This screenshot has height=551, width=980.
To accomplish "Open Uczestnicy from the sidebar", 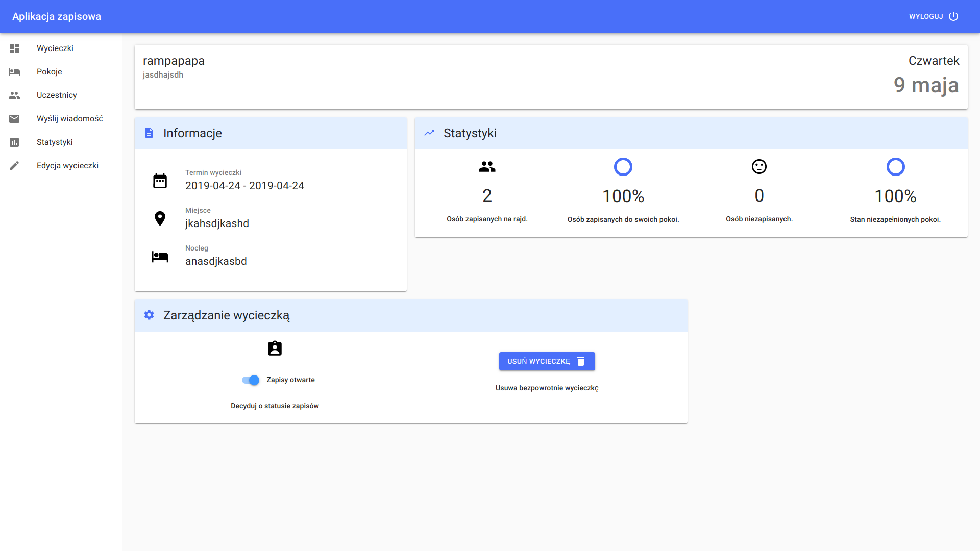I will click(57, 95).
